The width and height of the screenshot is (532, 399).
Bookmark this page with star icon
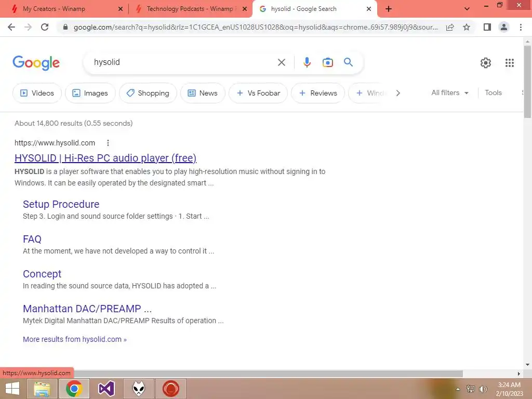[467, 27]
